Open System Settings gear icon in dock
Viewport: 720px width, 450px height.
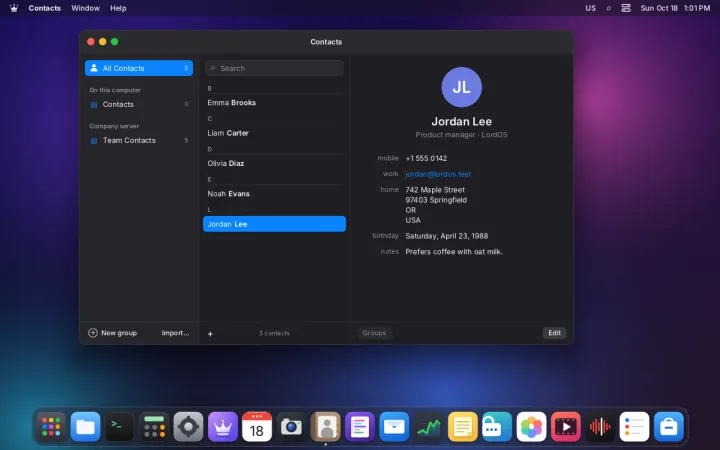tap(188, 427)
